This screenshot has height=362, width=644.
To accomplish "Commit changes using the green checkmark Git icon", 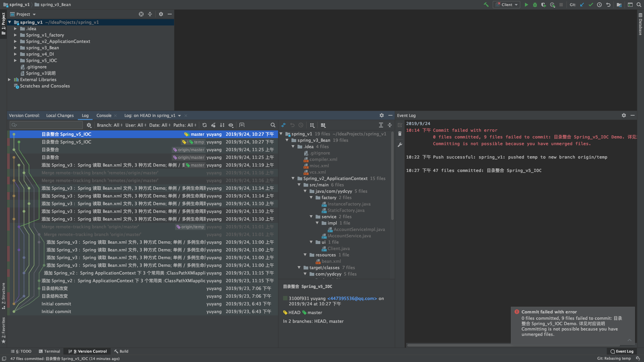I will tap(591, 5).
